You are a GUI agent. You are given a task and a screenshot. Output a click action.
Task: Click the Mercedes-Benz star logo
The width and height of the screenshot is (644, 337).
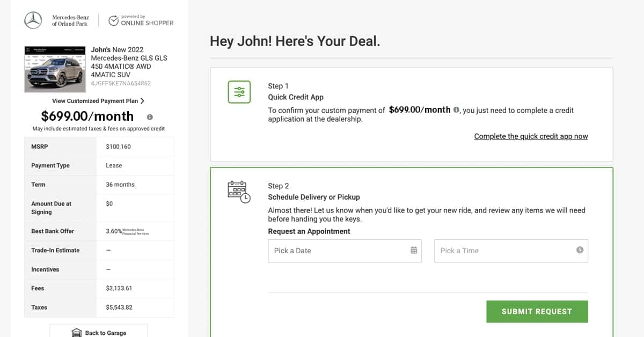[33, 20]
